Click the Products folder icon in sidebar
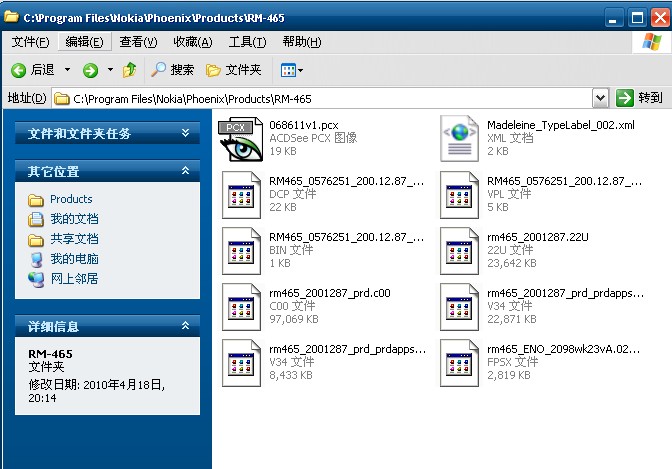The height and width of the screenshot is (469, 672). (x=36, y=200)
